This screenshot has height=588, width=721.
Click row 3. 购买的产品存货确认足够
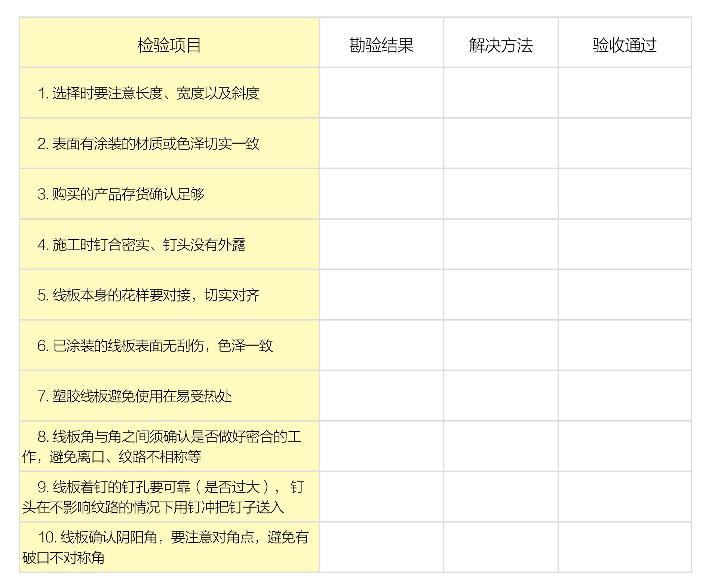tap(169, 194)
